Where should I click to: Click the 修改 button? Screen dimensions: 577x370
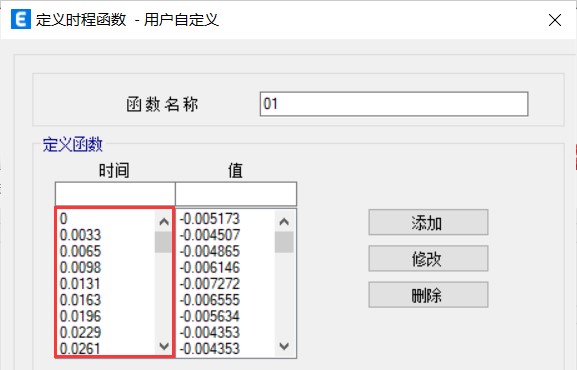pos(428,258)
